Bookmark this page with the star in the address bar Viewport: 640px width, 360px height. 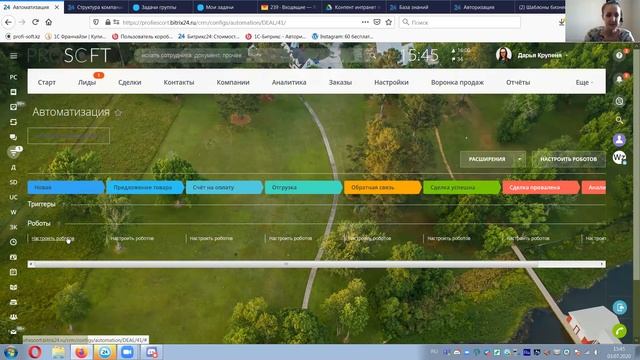click(389, 22)
